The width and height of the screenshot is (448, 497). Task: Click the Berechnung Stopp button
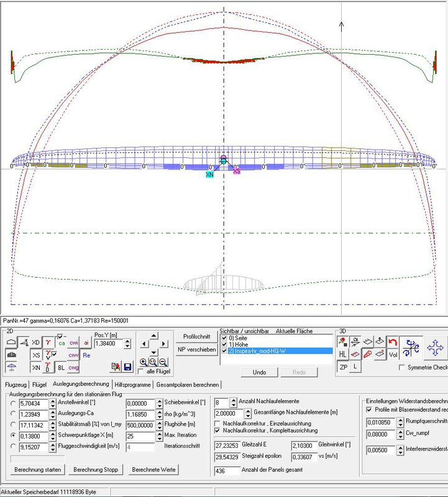coord(96,470)
